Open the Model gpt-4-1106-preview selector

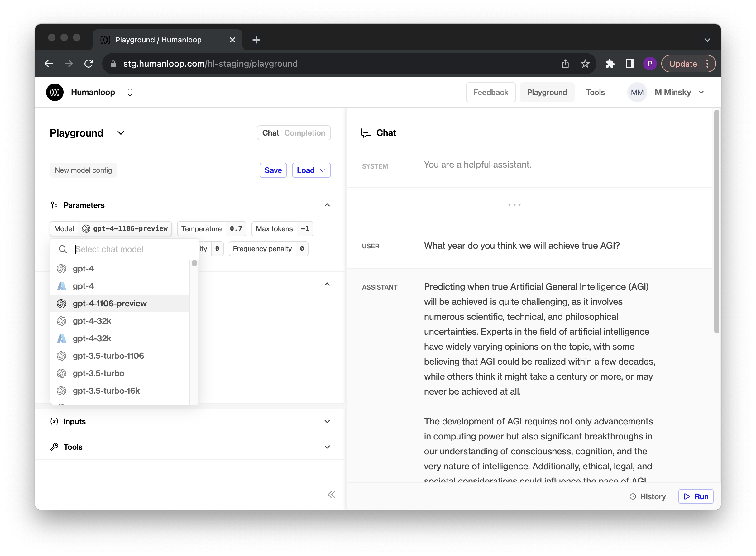point(111,228)
